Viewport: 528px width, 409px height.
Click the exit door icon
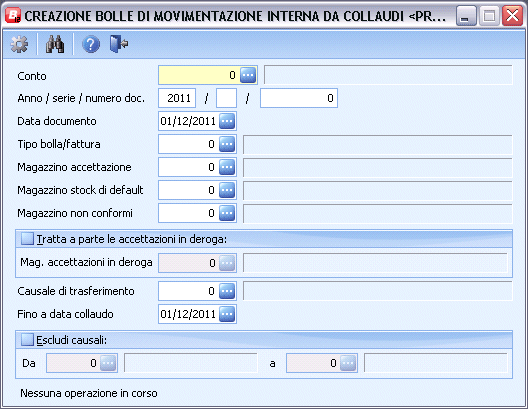(x=119, y=44)
